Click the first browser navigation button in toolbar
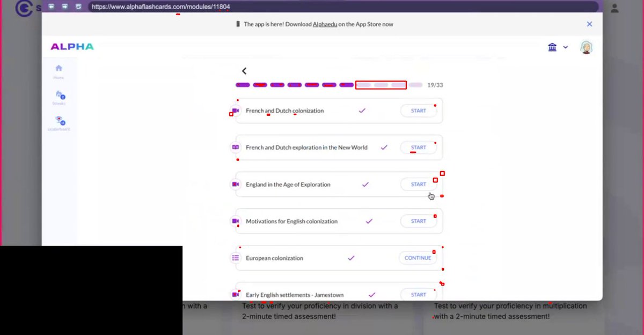The height and width of the screenshot is (335, 644). [x=52, y=6]
